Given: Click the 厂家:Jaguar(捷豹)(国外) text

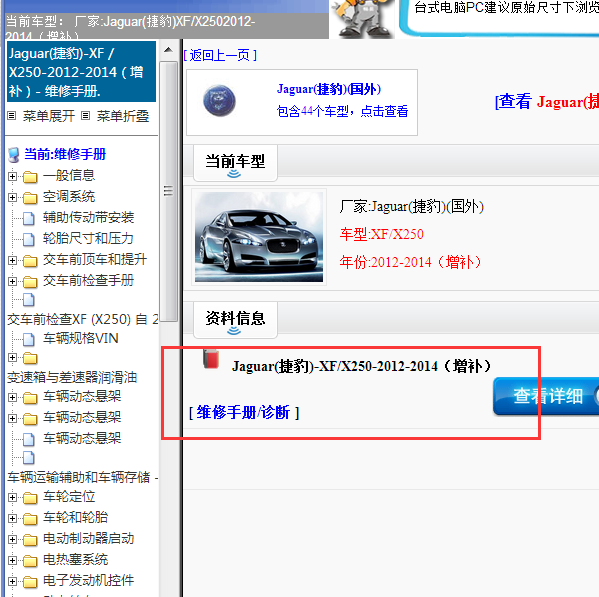Looking at the screenshot, I should [411, 206].
